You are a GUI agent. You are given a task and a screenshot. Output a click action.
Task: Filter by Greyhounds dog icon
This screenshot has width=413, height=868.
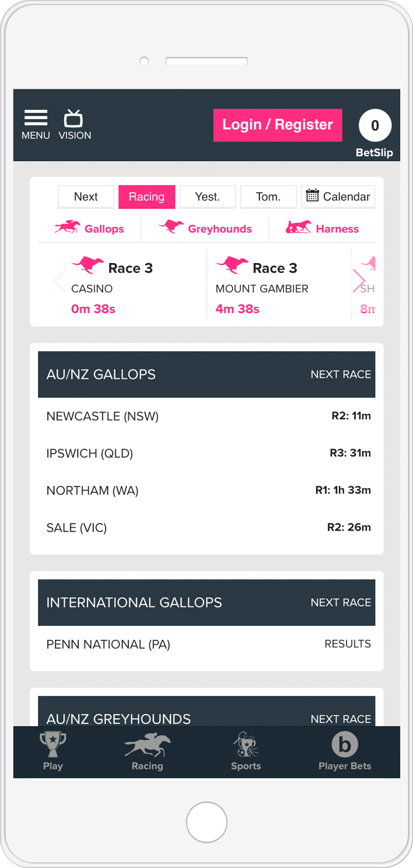(171, 227)
